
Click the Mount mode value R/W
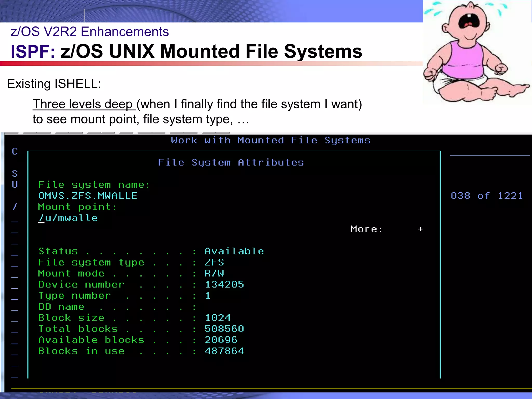(x=214, y=274)
